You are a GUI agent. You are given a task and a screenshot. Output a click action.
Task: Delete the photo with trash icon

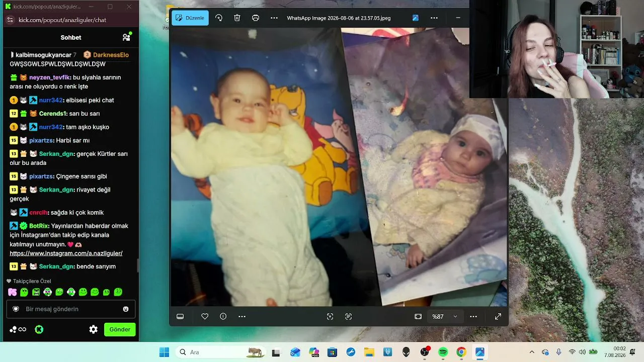(237, 18)
